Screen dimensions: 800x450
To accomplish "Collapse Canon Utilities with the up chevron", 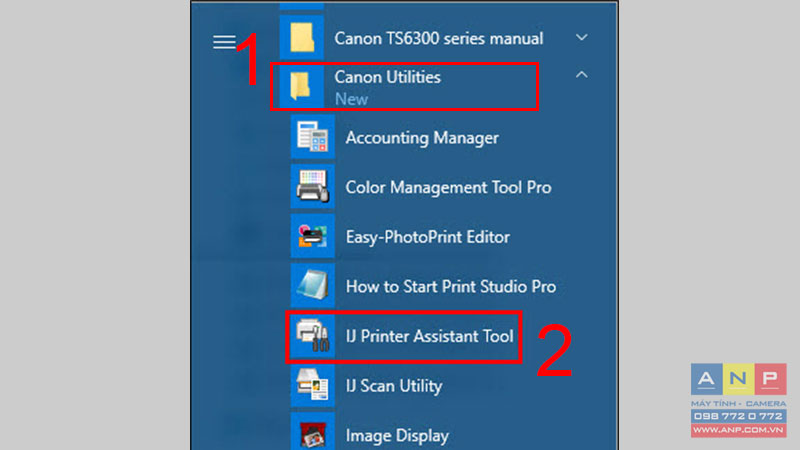I will pyautogui.click(x=582, y=75).
